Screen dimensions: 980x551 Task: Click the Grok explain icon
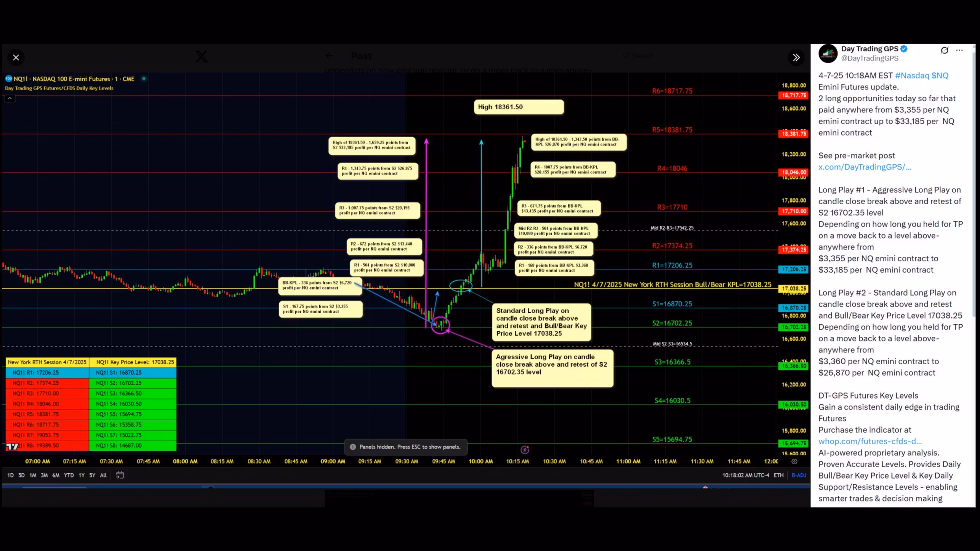[x=944, y=50]
